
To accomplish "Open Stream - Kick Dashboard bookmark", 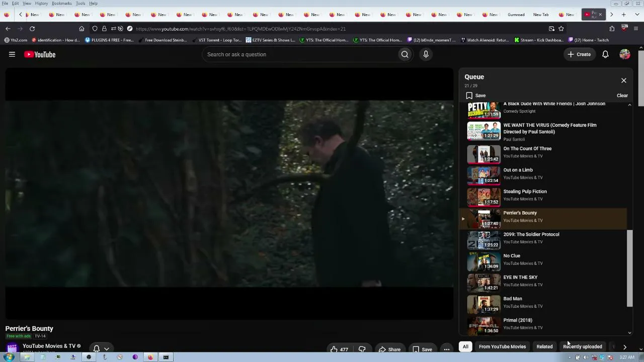I will (538, 40).
